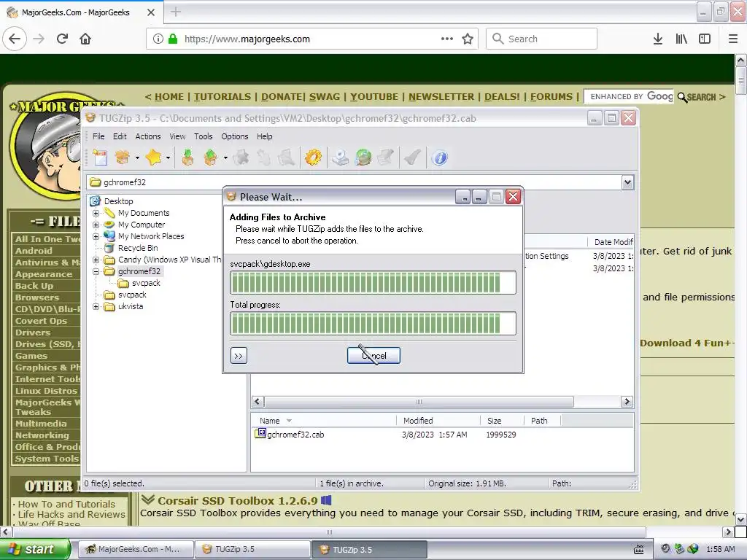747x560 pixels.
Task: Open the Firefox Library icon
Action: (x=681, y=39)
